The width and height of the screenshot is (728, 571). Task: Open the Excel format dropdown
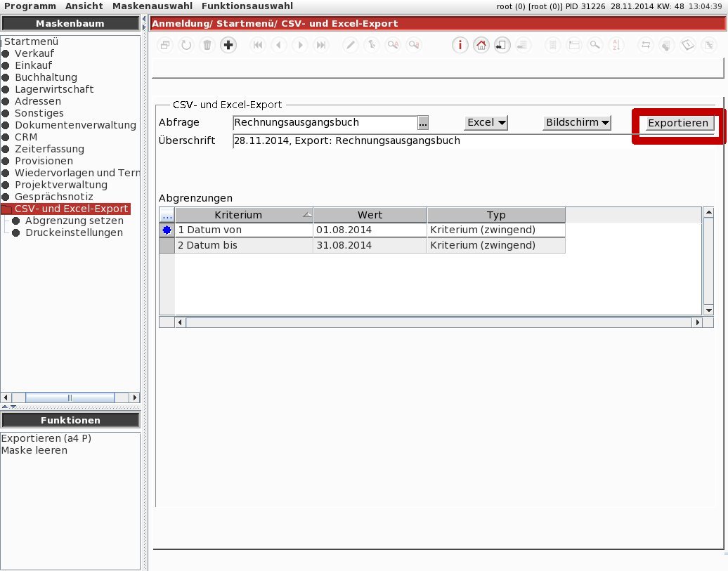coord(486,122)
